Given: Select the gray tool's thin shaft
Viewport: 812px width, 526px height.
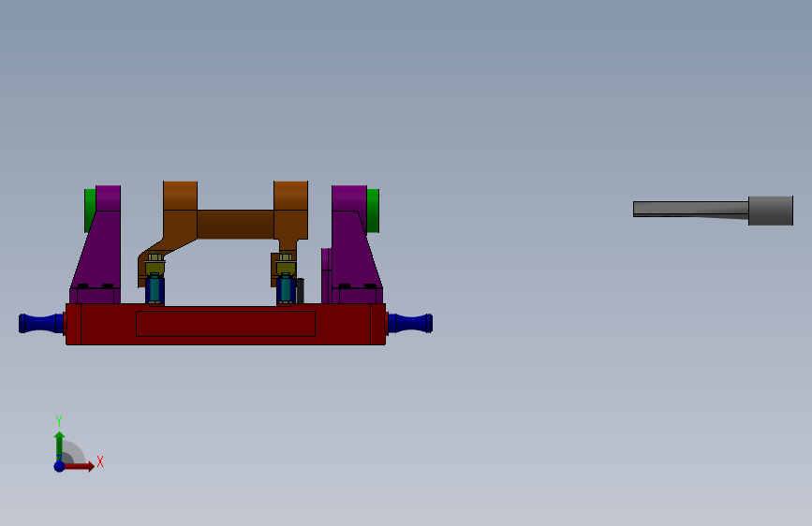Looking at the screenshot, I should [x=691, y=209].
